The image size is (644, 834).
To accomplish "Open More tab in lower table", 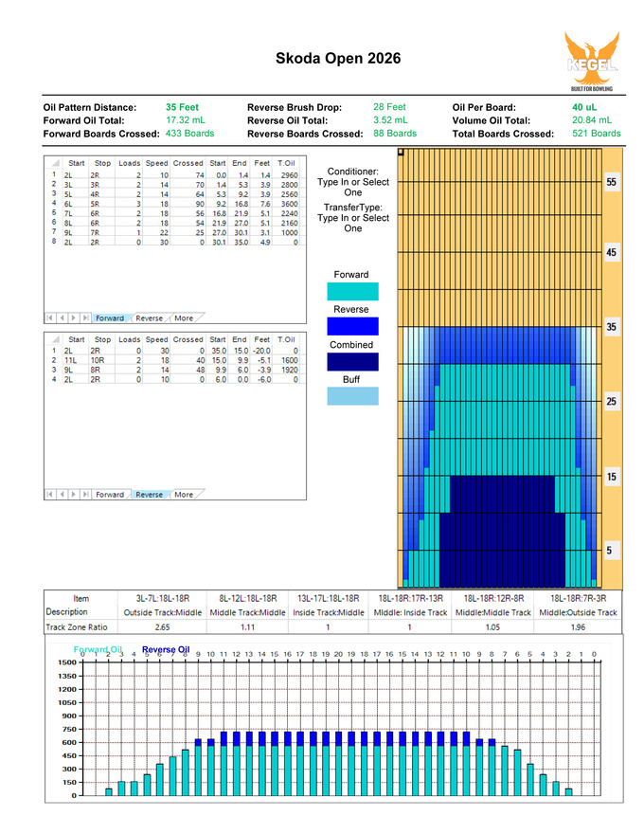I will (184, 495).
